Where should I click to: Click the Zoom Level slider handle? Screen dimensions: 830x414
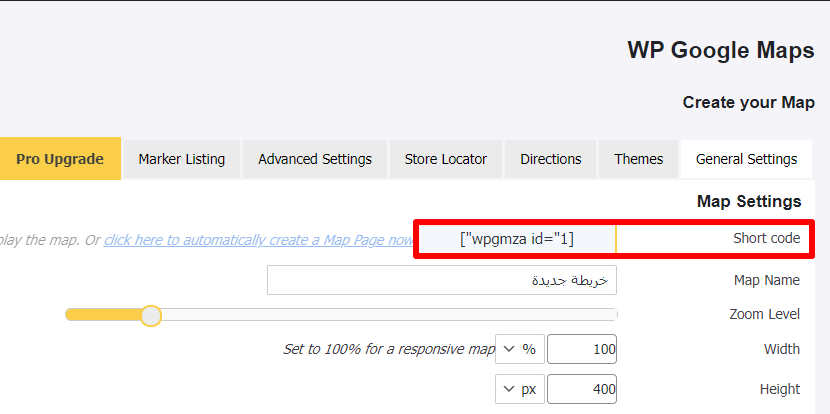click(x=151, y=316)
